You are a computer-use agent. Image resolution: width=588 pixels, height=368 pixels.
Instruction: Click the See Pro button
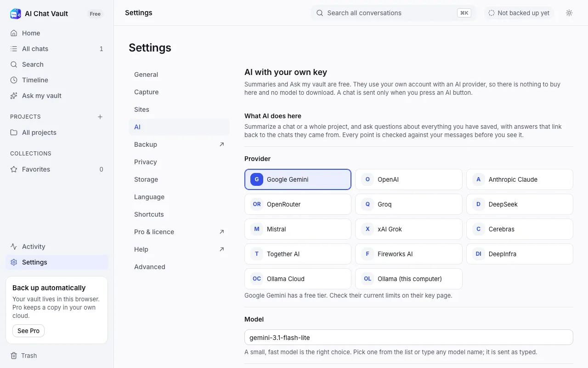[28, 331]
